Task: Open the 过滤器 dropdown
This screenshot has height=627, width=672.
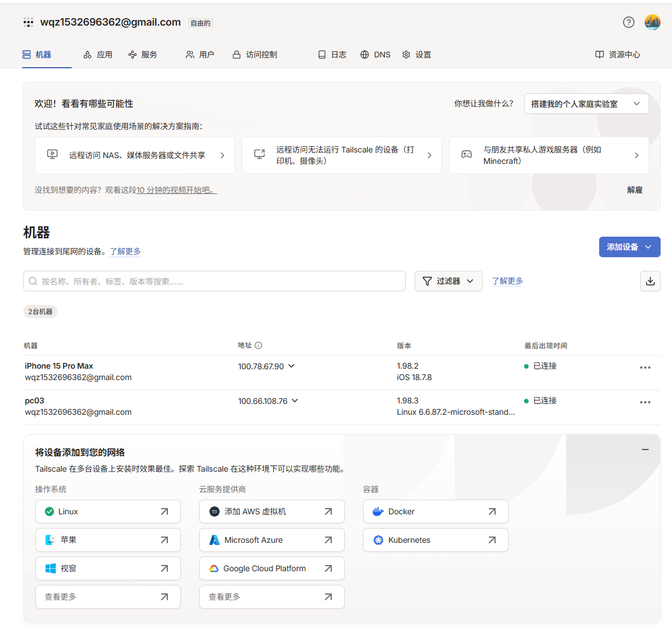Action: pyautogui.click(x=448, y=281)
